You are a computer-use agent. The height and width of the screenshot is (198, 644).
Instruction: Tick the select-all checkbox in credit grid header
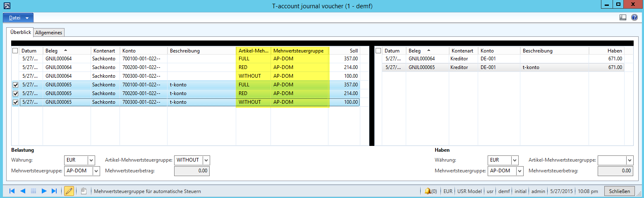378,50
